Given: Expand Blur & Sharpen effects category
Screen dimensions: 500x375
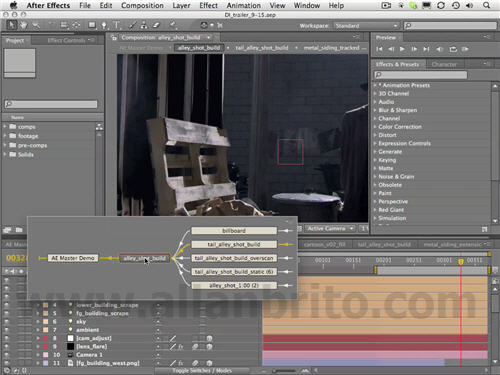Looking at the screenshot, I should 375,110.
